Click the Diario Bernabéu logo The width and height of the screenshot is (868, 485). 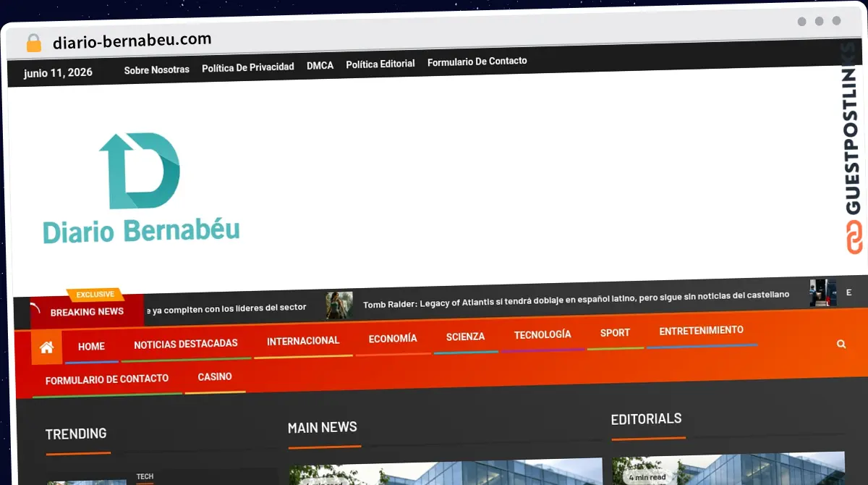(141, 188)
